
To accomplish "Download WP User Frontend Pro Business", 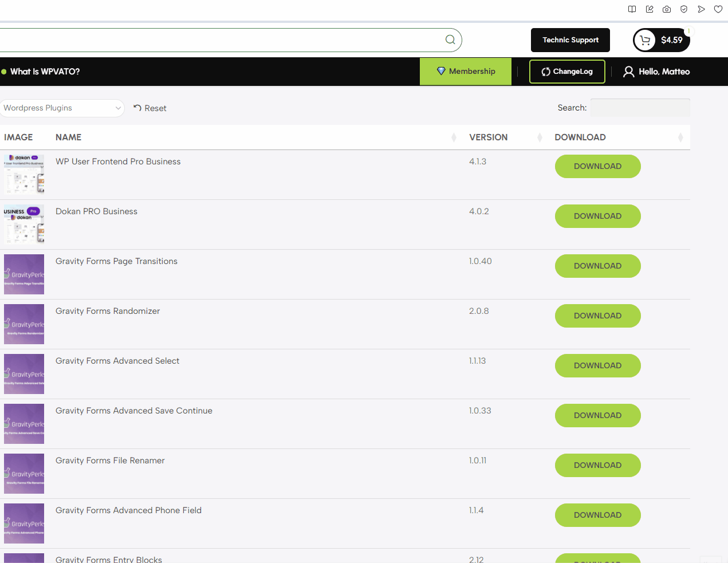I will (598, 166).
